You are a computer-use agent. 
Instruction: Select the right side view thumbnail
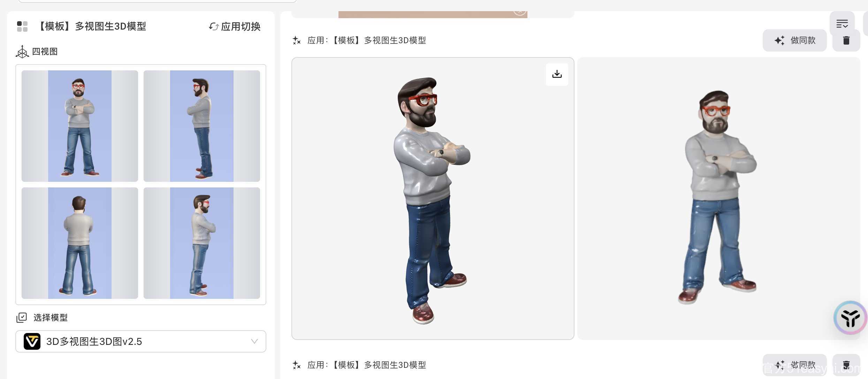coord(202,243)
